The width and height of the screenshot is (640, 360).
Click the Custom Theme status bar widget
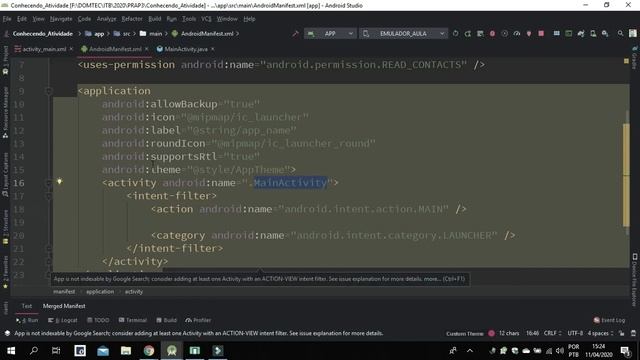click(464, 333)
